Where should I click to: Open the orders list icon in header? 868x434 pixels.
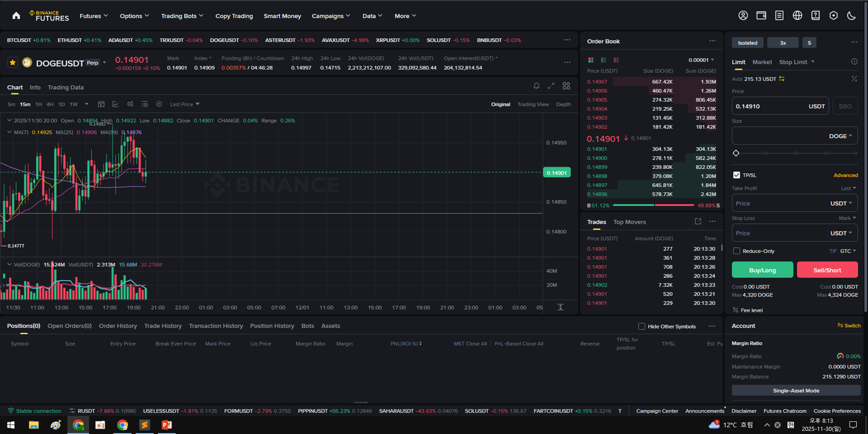click(x=779, y=16)
